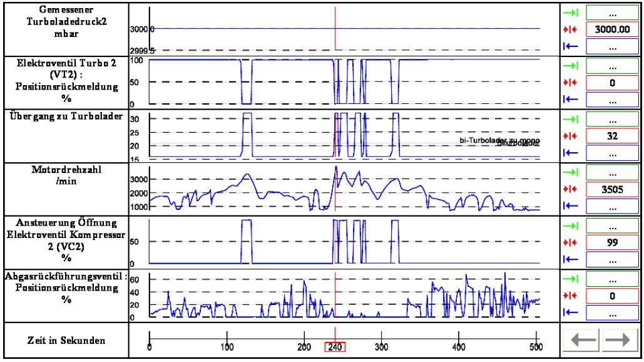Viewport: 644px width, 362px height.
Task: Click green max arrow icon in Abgasrückführungsventil row
Action: pos(571,279)
